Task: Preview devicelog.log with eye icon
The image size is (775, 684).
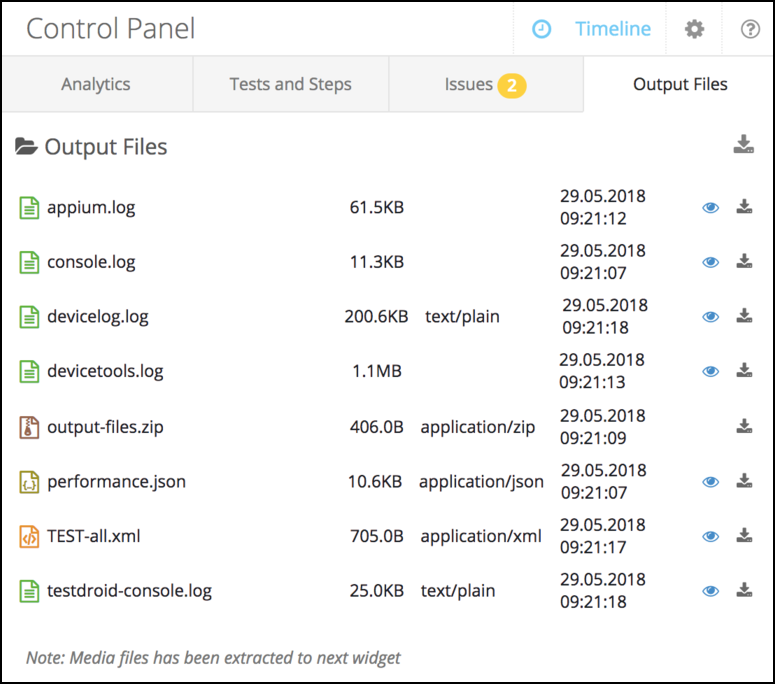Action: point(711,317)
